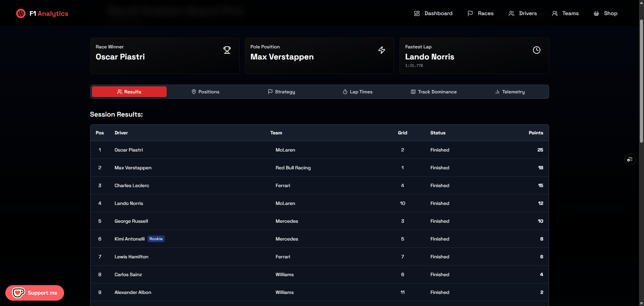644x306 pixels.
Task: Click the clock icon on Fastest Lap card
Action: pos(537,50)
